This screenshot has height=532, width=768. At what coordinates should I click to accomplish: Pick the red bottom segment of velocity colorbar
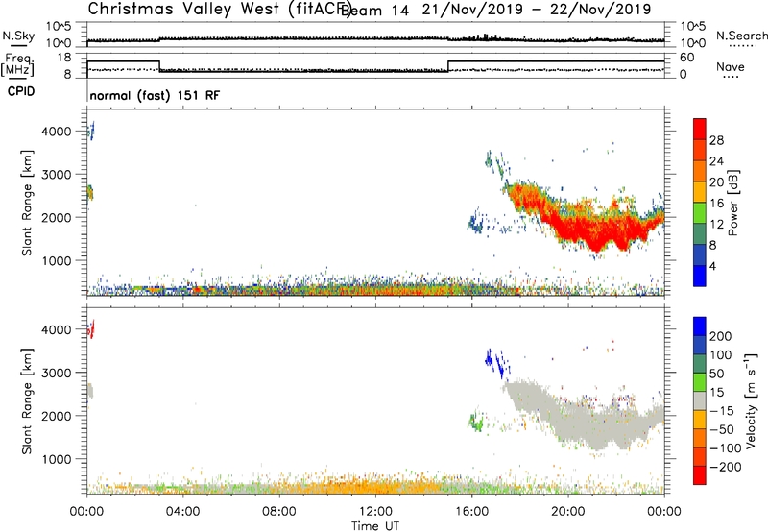pyautogui.click(x=700, y=475)
